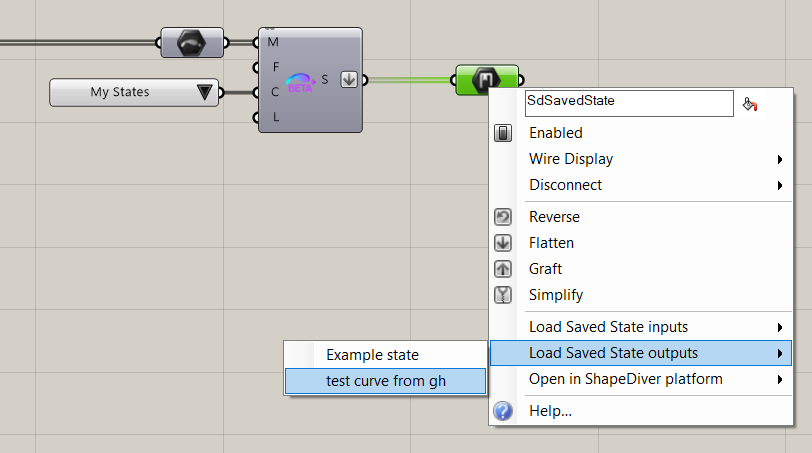Click the ShapeDiver BETA component icon
812x453 pixels.
click(300, 82)
